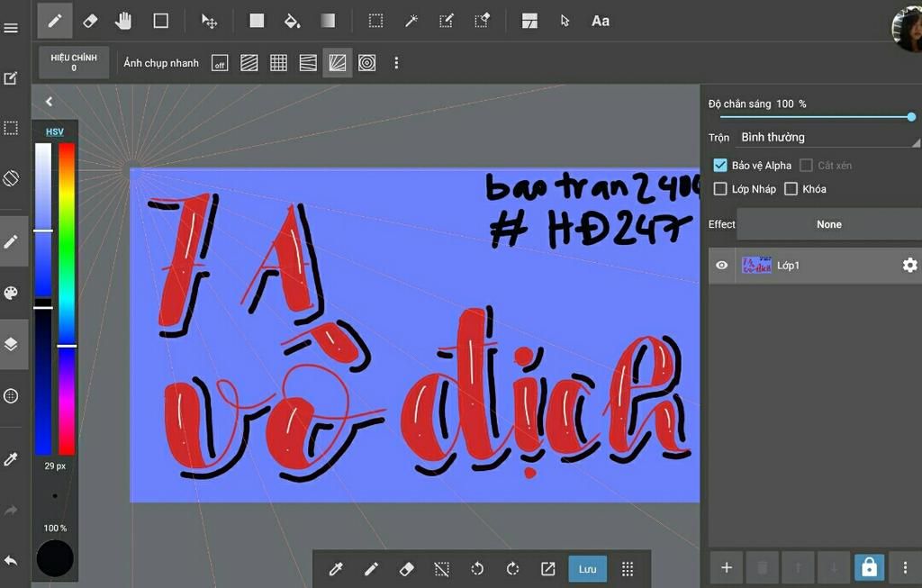This screenshot has width=922, height=588.
Task: Undo with the left sidebar arrow
Action: pos(11,561)
